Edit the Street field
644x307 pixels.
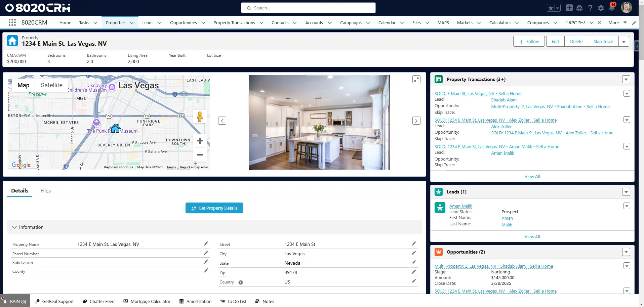point(414,244)
